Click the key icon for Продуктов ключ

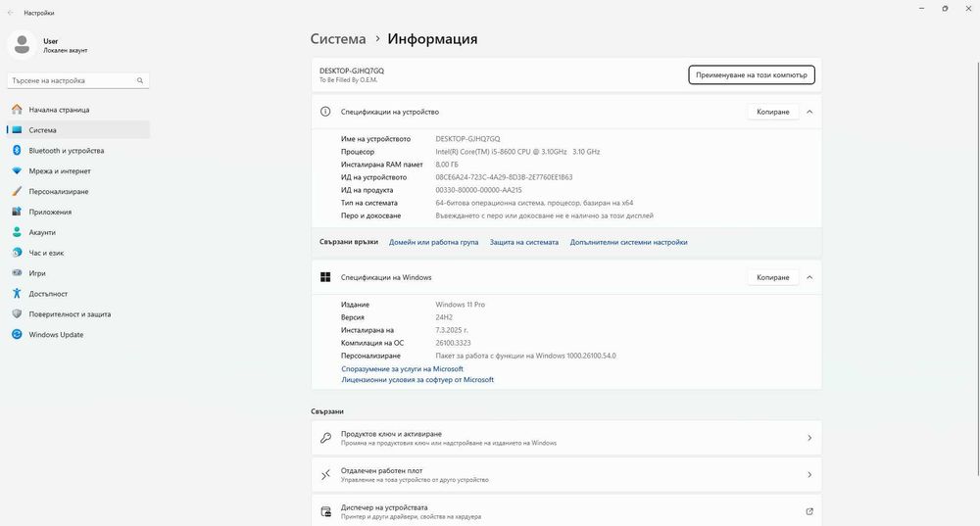click(325, 438)
